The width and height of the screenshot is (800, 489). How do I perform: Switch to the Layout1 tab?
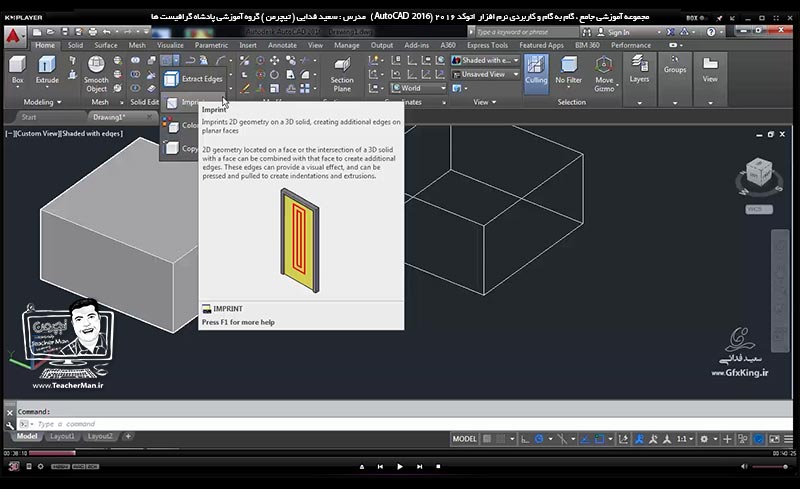click(62, 436)
